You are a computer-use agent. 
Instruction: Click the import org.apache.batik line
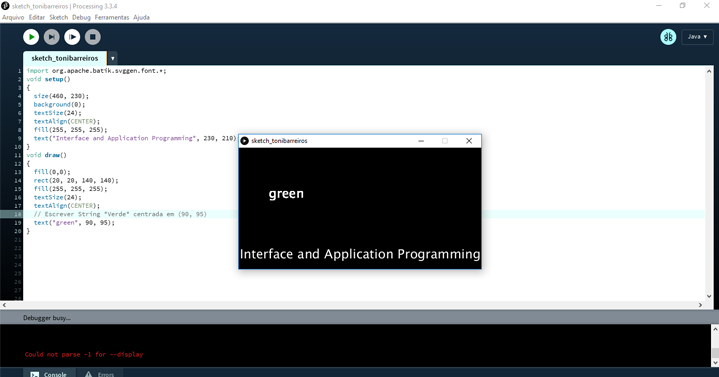coord(96,71)
